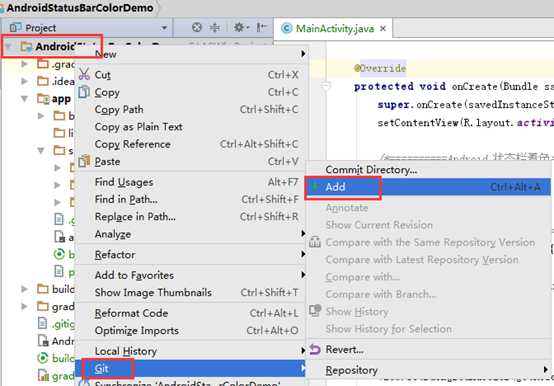
Task: Close the MainActivity.java tab
Action: tap(383, 28)
